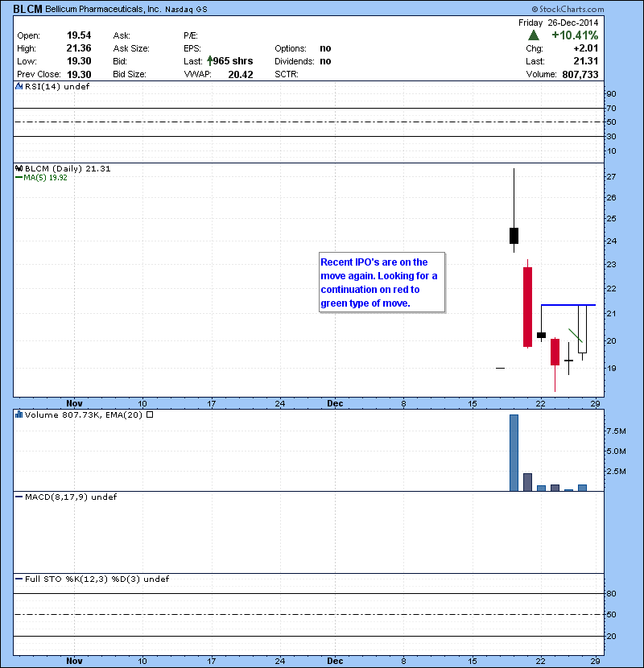
Task: Click the StockCharts.com watermark link
Action: click(594, 9)
